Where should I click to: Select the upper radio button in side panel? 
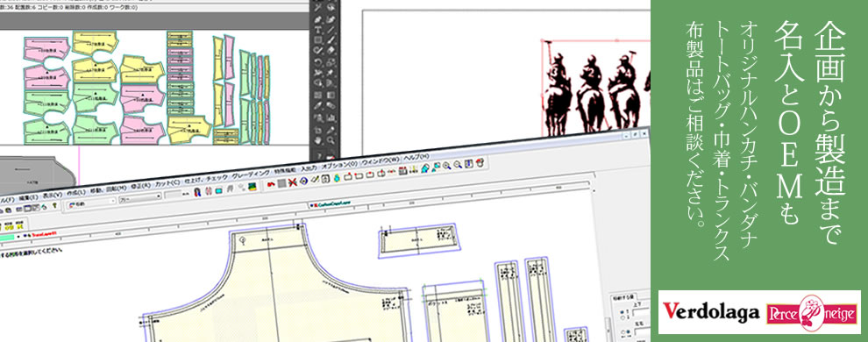[x=622, y=312]
